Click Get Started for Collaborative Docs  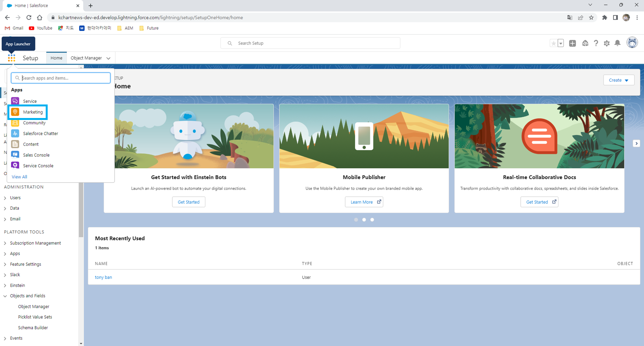[x=539, y=202]
